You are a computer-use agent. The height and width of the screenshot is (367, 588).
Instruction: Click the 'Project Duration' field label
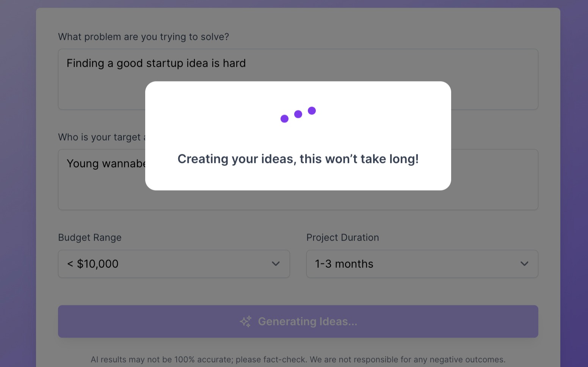coord(343,237)
